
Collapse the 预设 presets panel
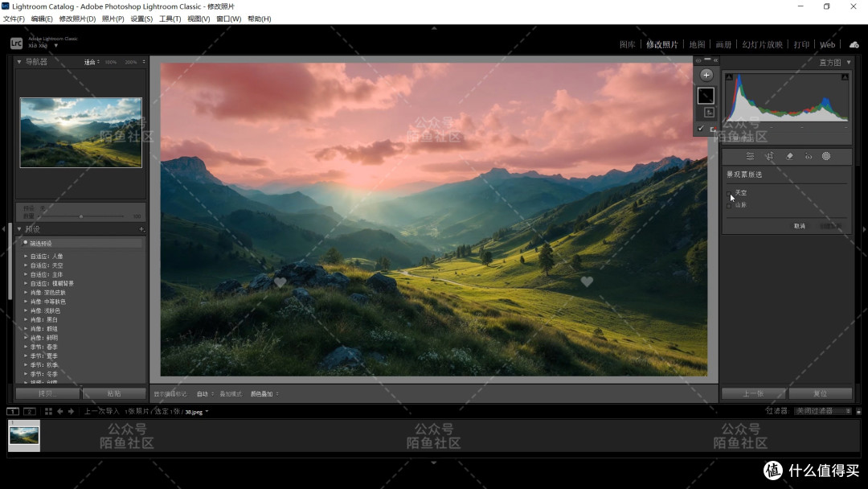[x=19, y=228]
